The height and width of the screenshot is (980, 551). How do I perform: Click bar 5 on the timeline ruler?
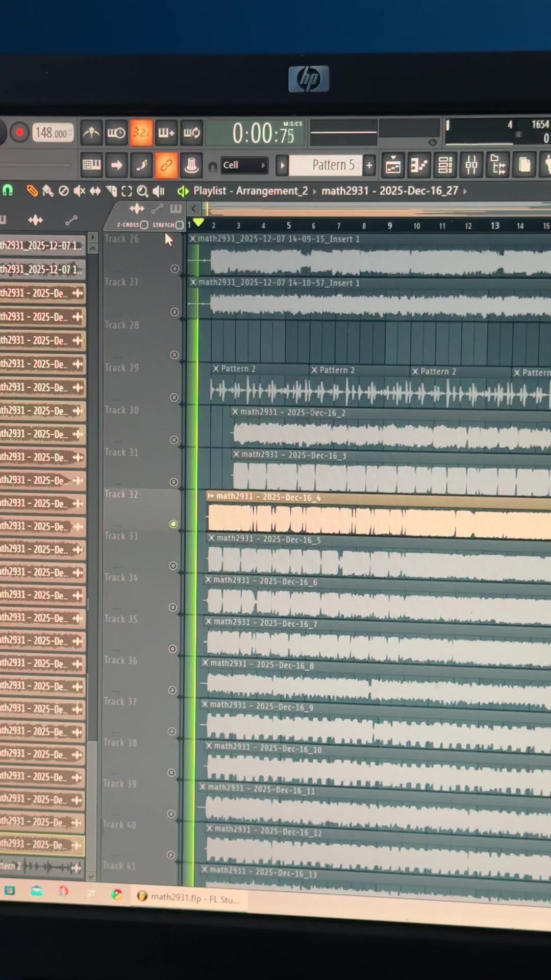pos(289,226)
